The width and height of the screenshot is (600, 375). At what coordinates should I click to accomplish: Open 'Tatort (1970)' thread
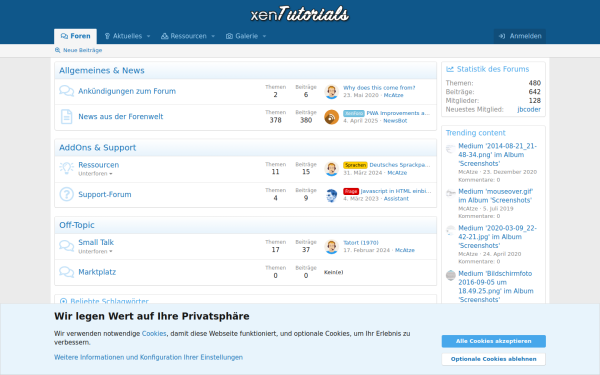click(361, 243)
